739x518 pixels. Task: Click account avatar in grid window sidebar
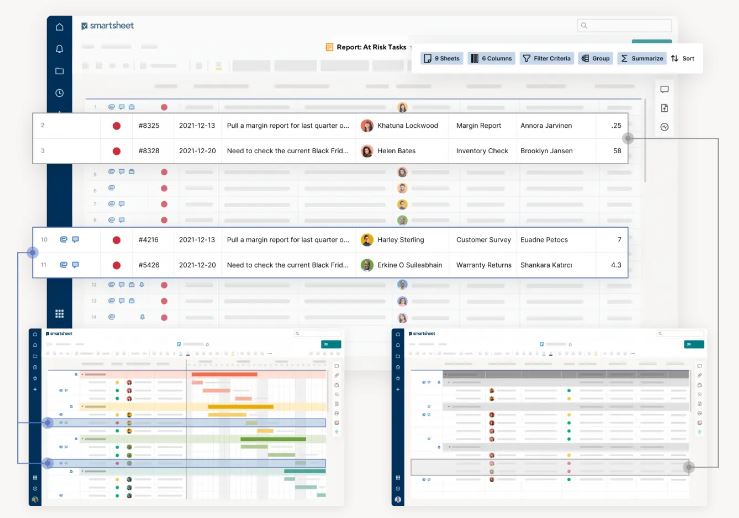click(398, 499)
